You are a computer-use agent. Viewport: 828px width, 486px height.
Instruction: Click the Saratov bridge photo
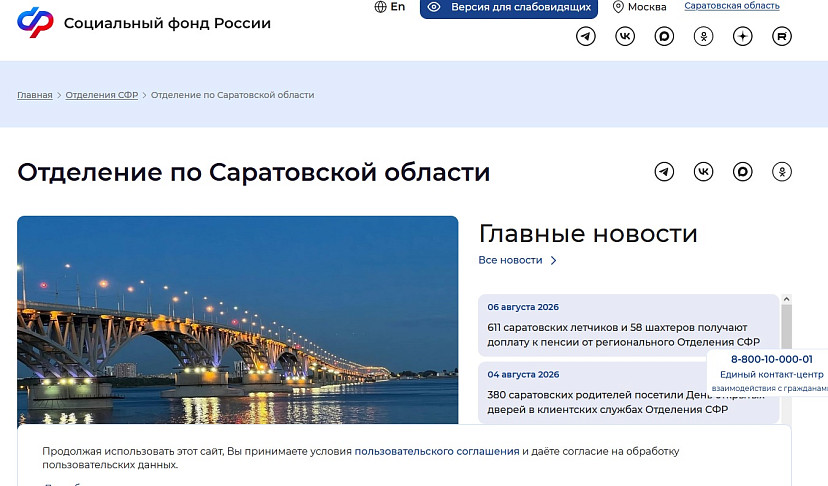coord(238,320)
